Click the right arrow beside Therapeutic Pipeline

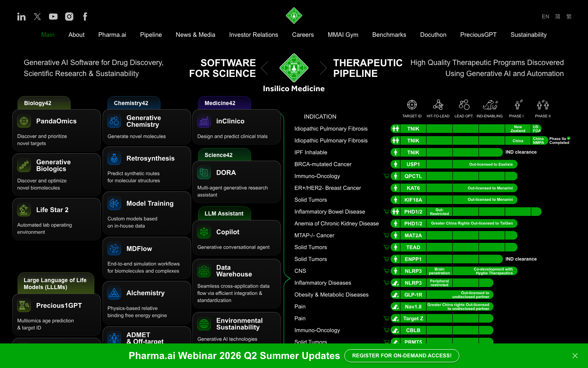click(x=323, y=68)
